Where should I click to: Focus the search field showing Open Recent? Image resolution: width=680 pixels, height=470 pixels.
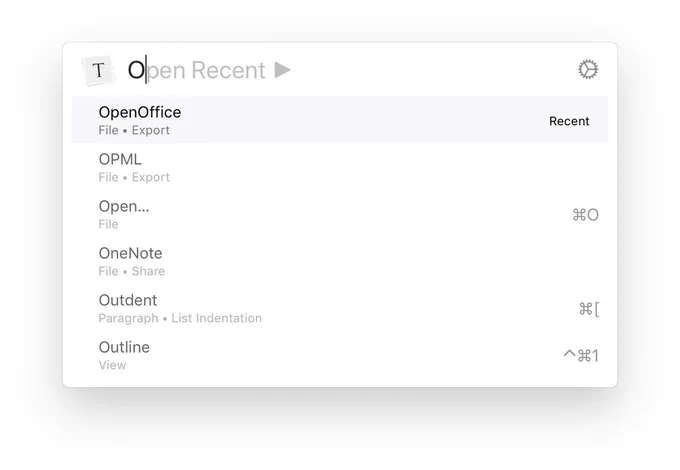(338, 70)
